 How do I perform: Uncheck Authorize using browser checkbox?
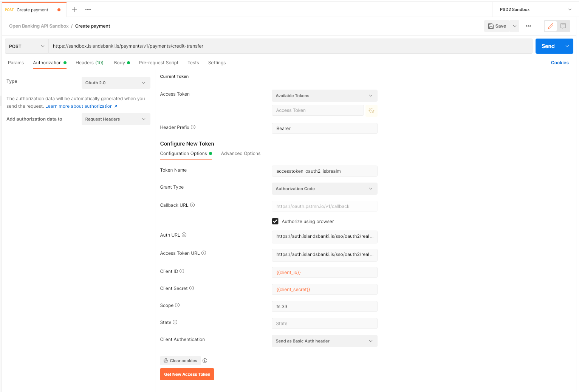tap(275, 222)
